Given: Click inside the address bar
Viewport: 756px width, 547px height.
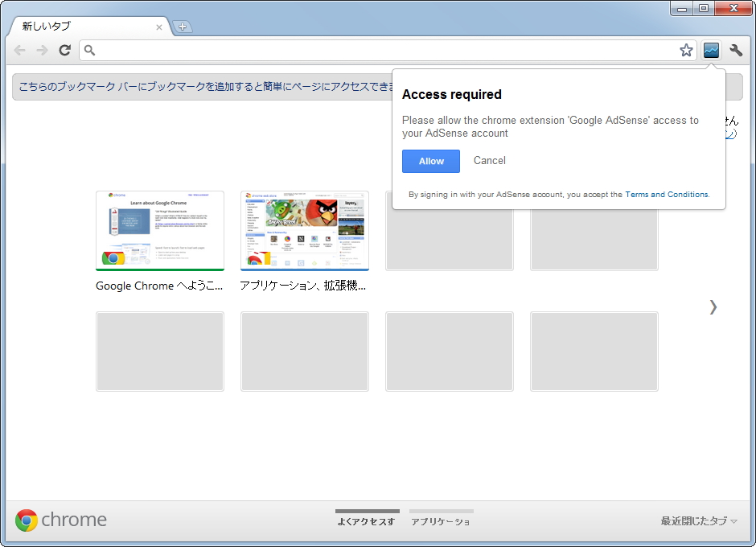Looking at the screenshot, I should (322, 50).
